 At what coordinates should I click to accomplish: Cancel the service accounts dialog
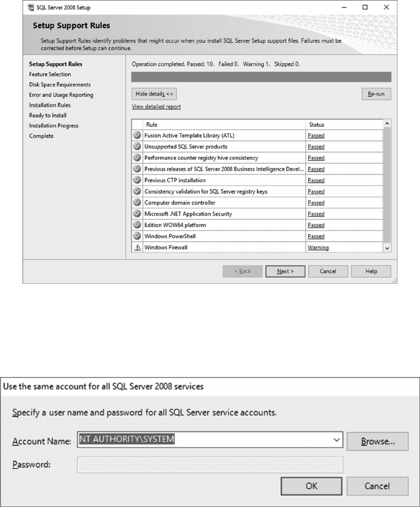[377, 486]
